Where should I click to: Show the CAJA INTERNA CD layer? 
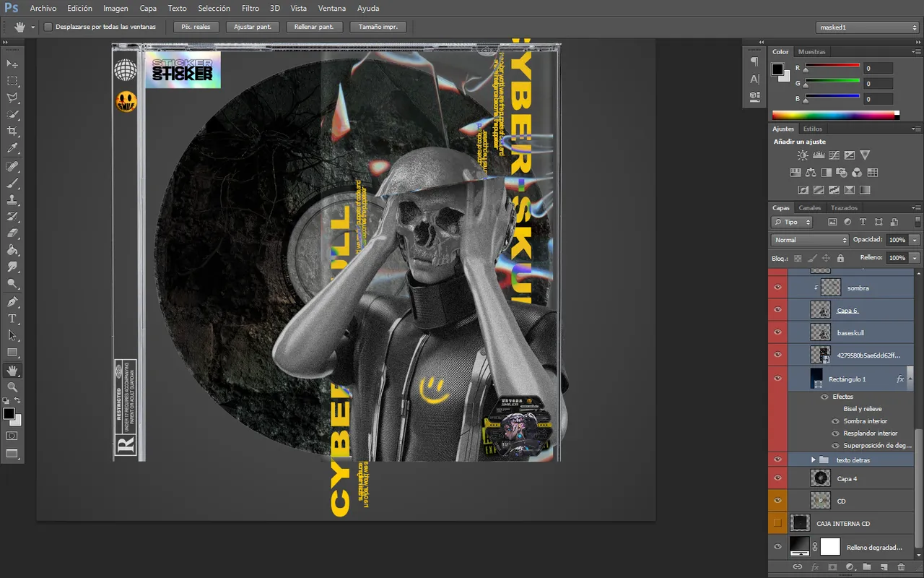pyautogui.click(x=777, y=523)
